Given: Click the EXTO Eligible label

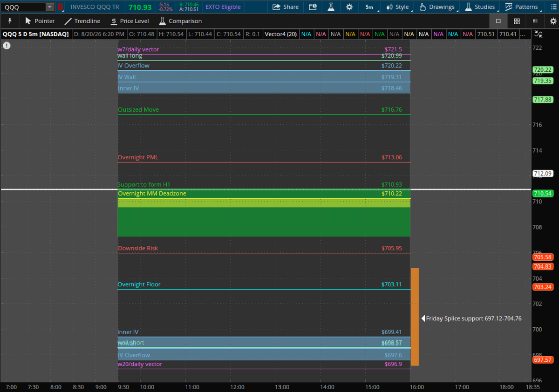Looking at the screenshot, I should (223, 7).
